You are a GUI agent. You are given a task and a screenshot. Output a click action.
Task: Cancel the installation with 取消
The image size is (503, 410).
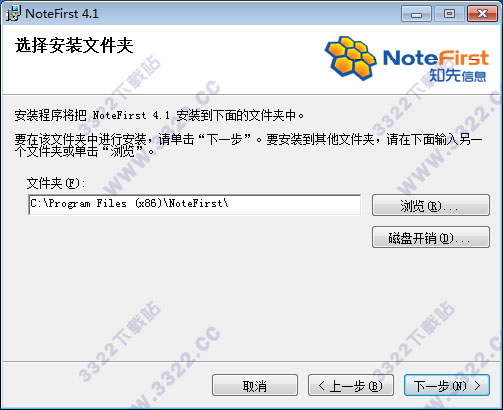[x=255, y=385]
